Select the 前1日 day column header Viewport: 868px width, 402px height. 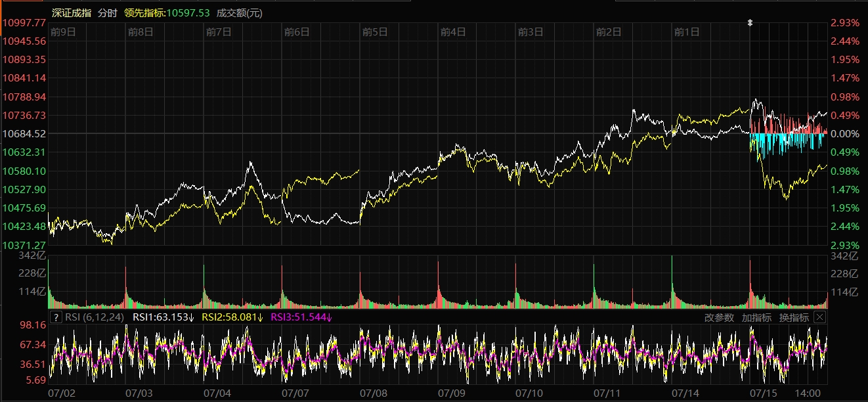tap(687, 32)
